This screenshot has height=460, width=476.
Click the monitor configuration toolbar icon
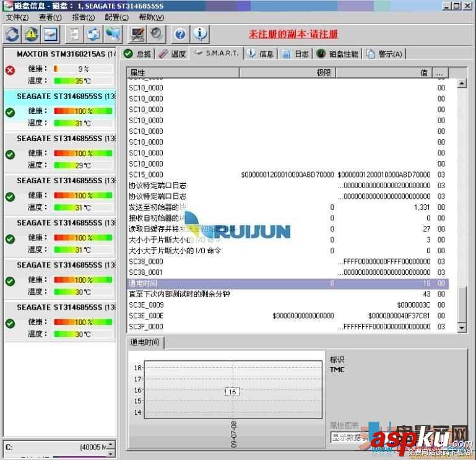[x=137, y=34]
